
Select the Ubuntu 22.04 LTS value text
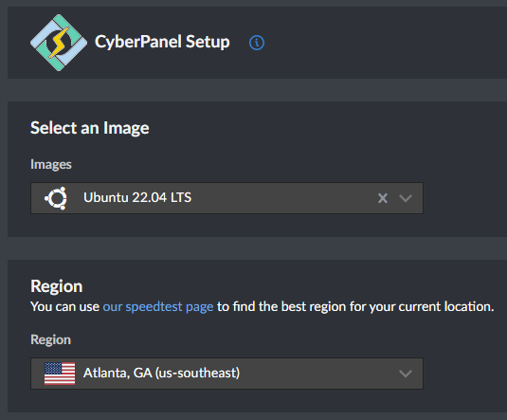pyautogui.click(x=137, y=197)
